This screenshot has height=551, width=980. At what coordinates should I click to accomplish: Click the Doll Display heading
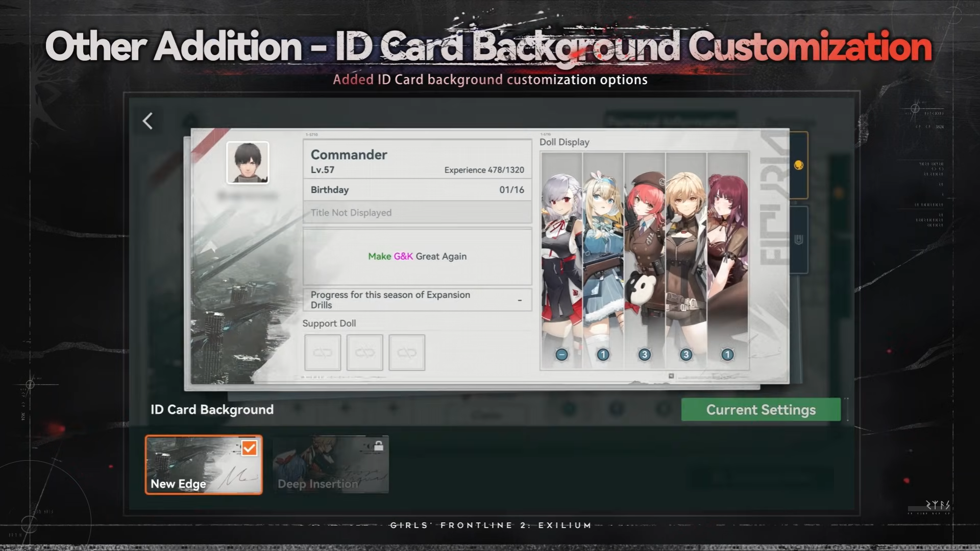(x=565, y=142)
